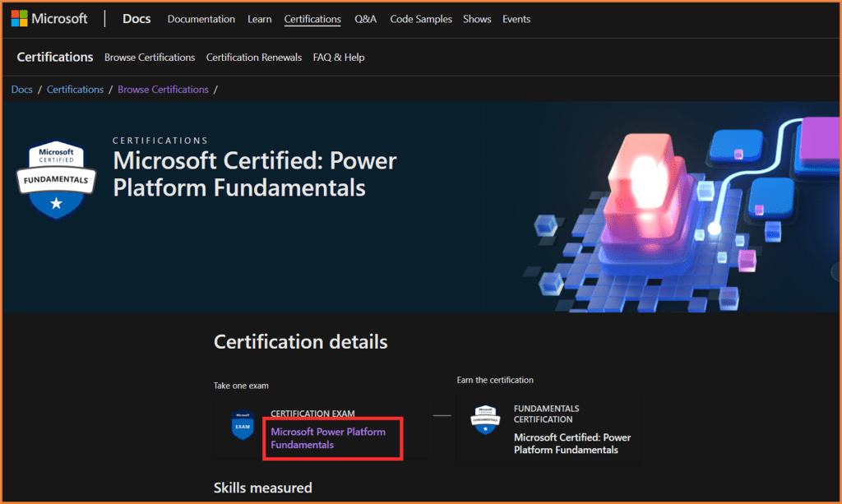Open Microsoft Power Platform Fundamentals exam link
The height and width of the screenshot is (504, 842).
pyautogui.click(x=328, y=438)
